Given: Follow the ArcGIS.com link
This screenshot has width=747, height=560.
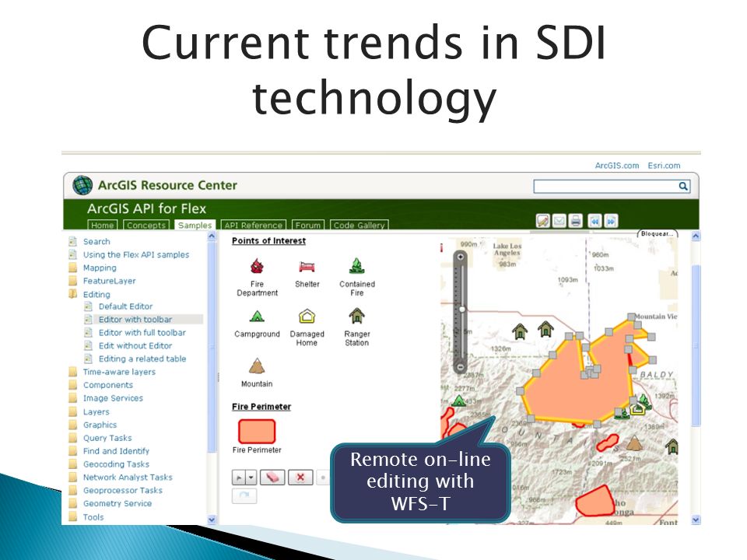Looking at the screenshot, I should 617,165.
